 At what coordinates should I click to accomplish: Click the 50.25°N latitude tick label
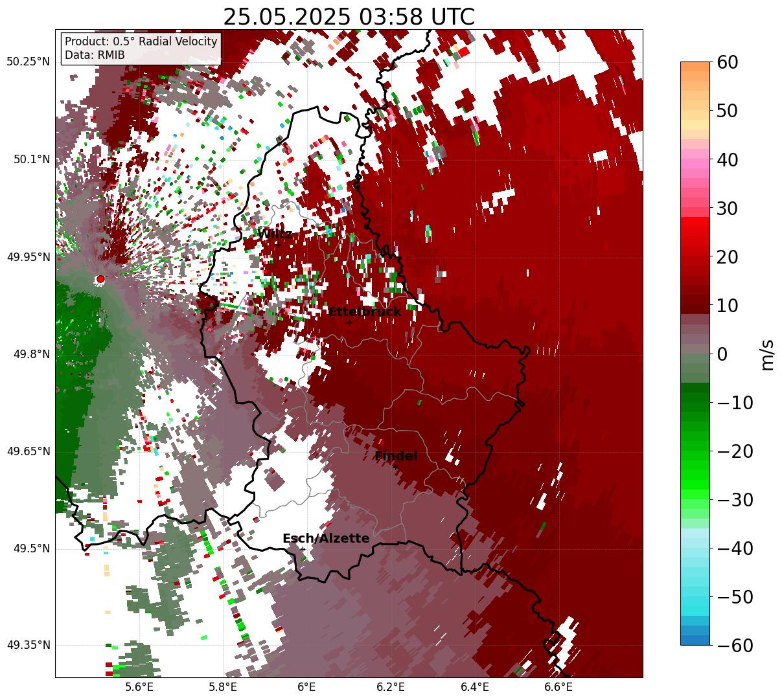29,62
